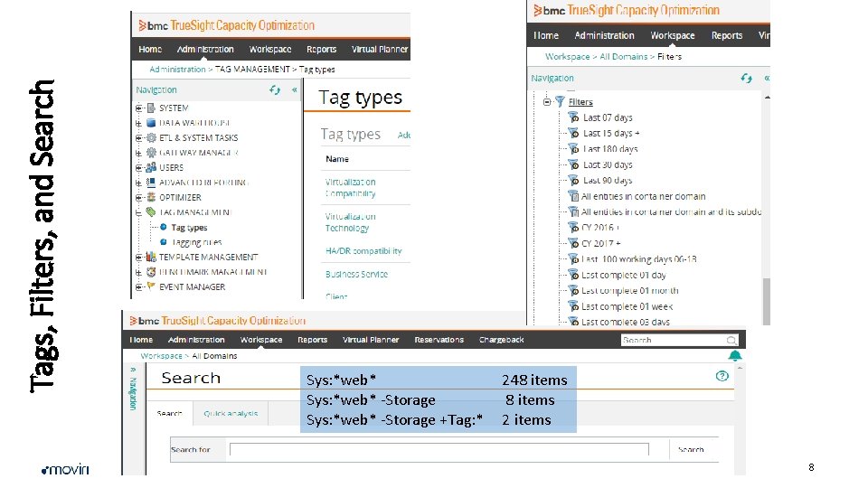The image size is (868, 488).
Task: Switch to Quick analysis tab
Action: tap(231, 413)
